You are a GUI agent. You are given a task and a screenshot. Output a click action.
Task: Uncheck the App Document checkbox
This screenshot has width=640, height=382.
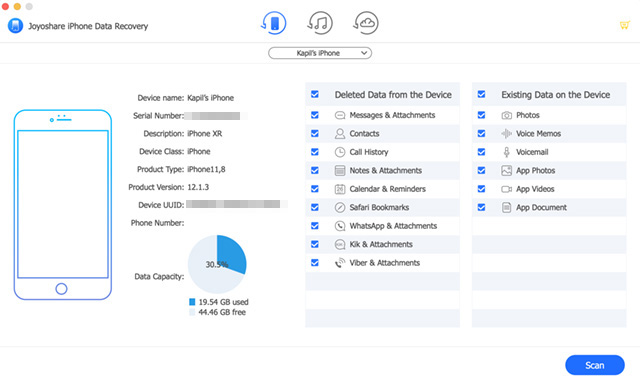click(x=482, y=207)
